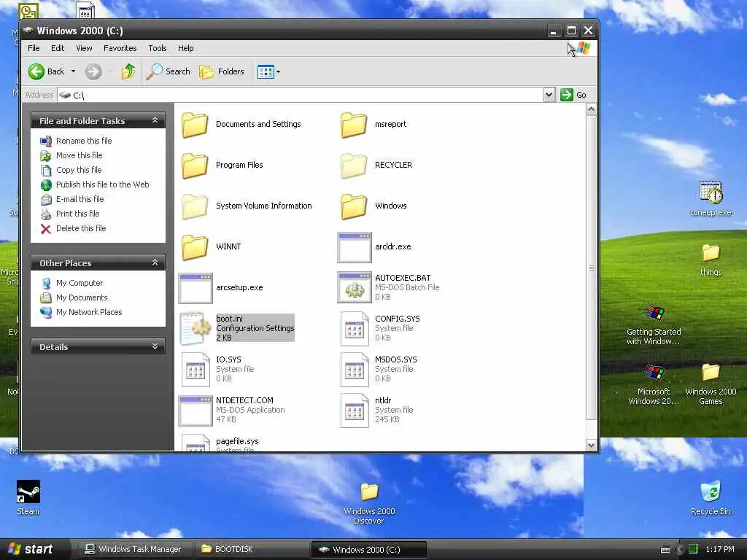This screenshot has width=747, height=560.
Task: Click Move this file
Action: [x=79, y=155]
